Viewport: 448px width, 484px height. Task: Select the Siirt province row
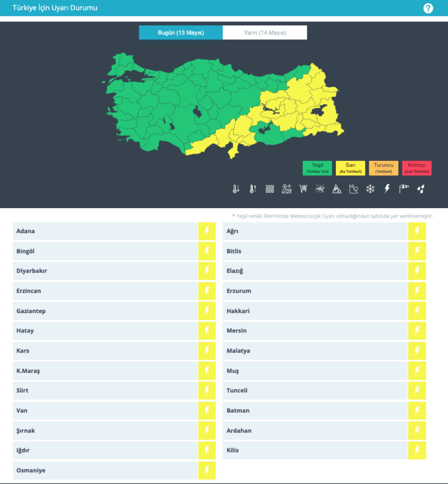click(x=114, y=390)
